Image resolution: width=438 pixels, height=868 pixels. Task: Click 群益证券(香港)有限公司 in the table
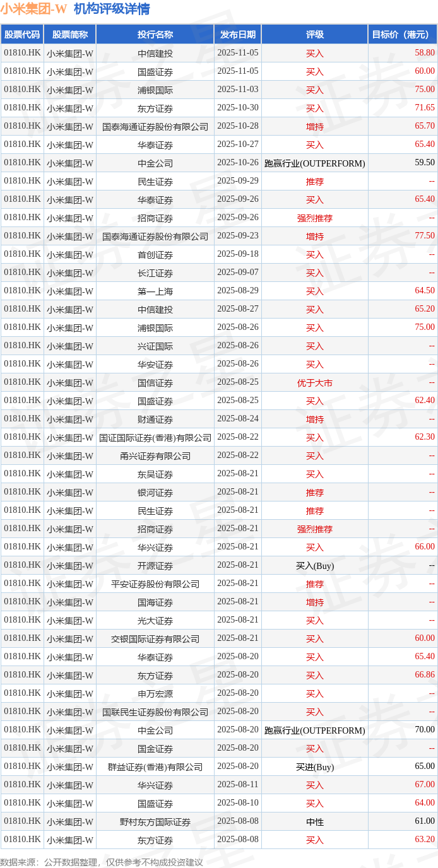[155, 766]
